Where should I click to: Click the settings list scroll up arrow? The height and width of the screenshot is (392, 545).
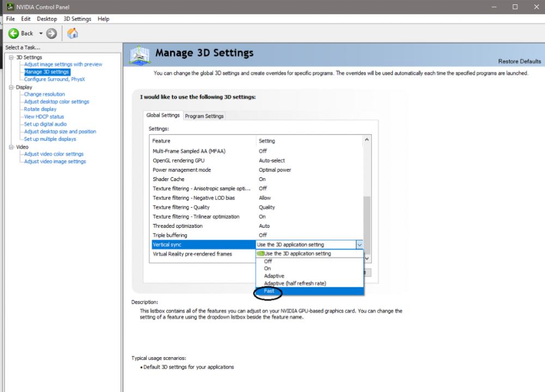(x=367, y=140)
